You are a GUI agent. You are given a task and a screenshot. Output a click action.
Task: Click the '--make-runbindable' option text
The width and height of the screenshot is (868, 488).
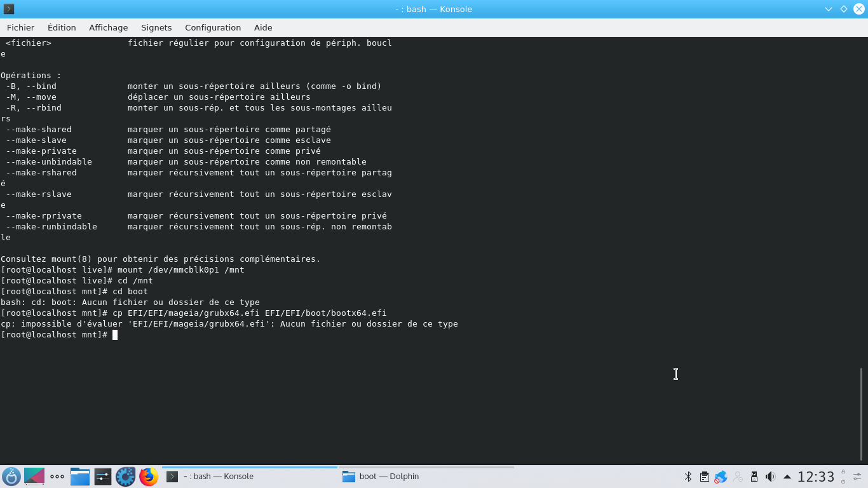pyautogui.click(x=51, y=227)
